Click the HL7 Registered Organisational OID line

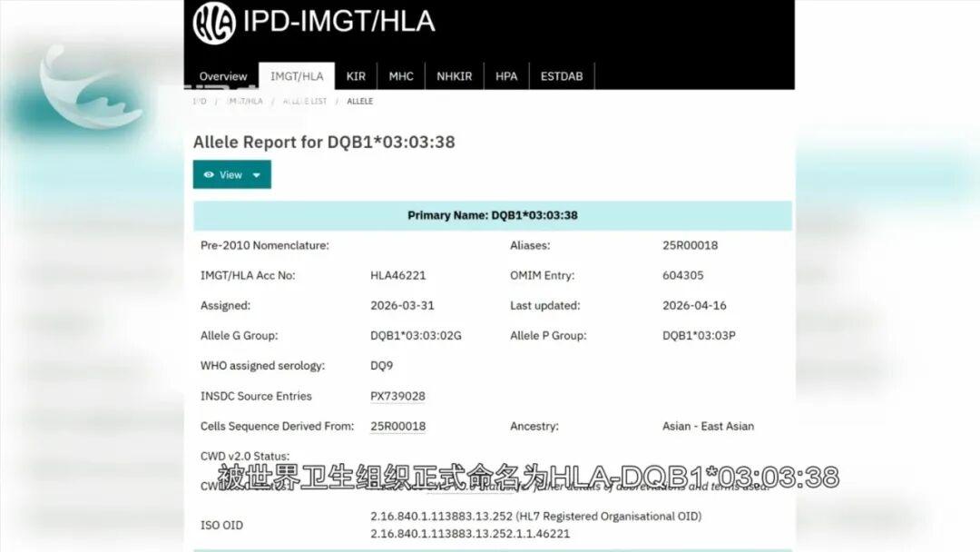(535, 517)
